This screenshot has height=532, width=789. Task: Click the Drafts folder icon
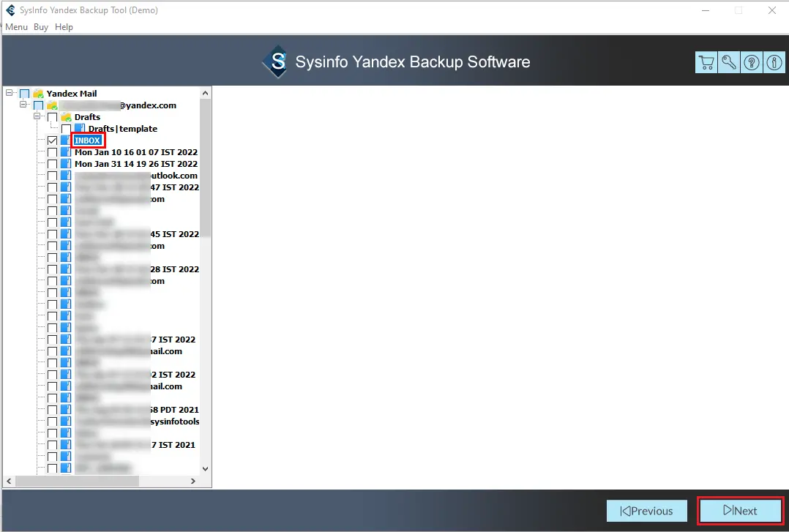[66, 117]
